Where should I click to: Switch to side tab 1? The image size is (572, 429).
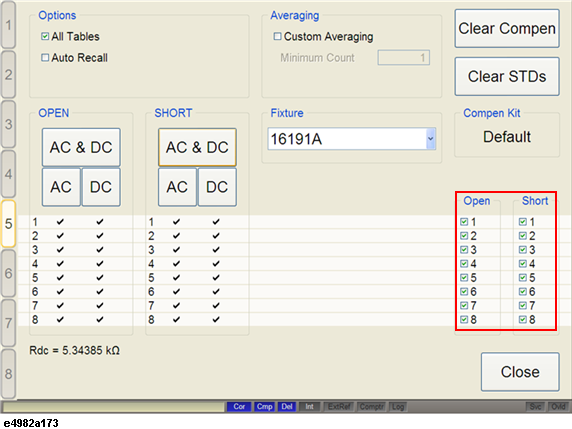point(8,25)
